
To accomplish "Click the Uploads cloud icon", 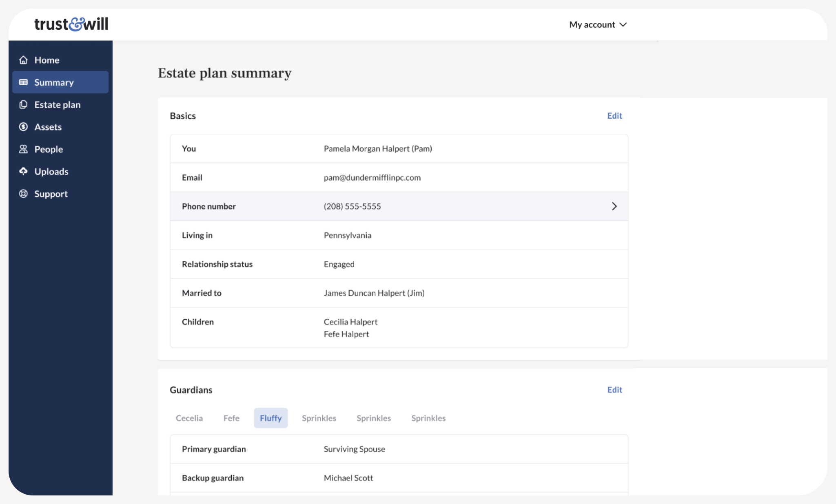I will pos(24,171).
